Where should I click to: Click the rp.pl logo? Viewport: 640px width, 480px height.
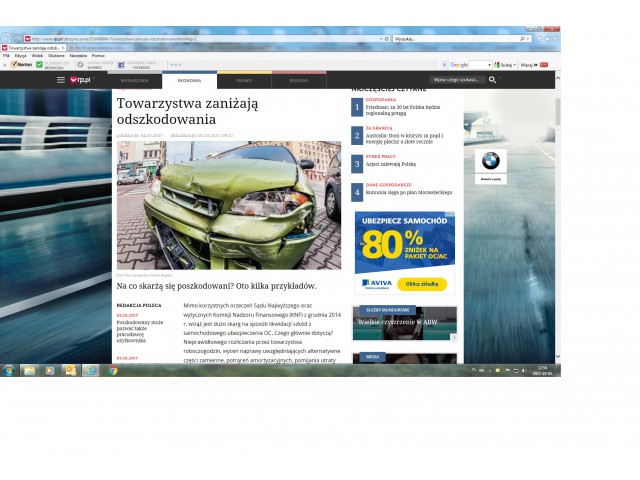point(79,79)
